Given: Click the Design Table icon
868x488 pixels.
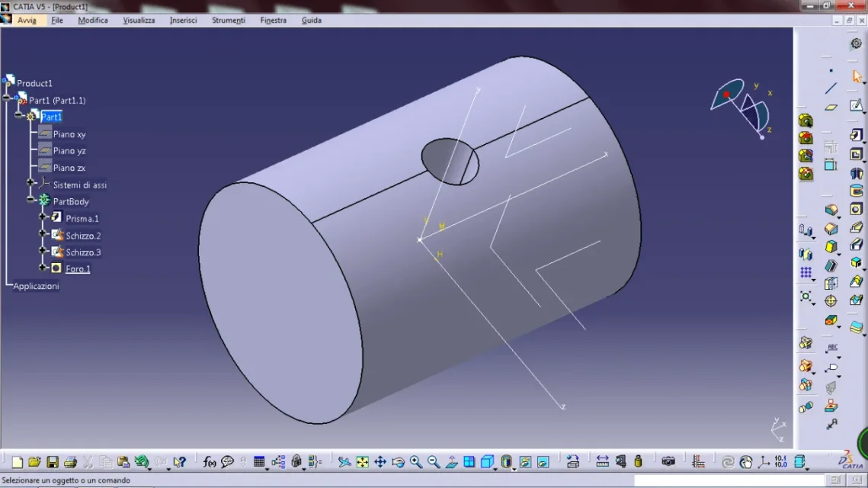Looking at the screenshot, I should pyautogui.click(x=258, y=462).
